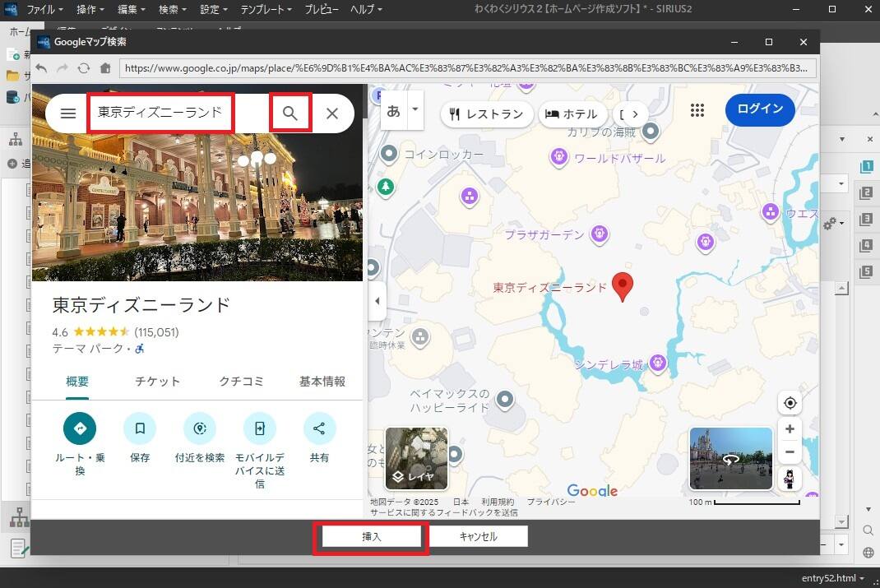Viewport: 880px width, 588px height.
Task: Click the 保存 bookmark icon
Action: (140, 428)
